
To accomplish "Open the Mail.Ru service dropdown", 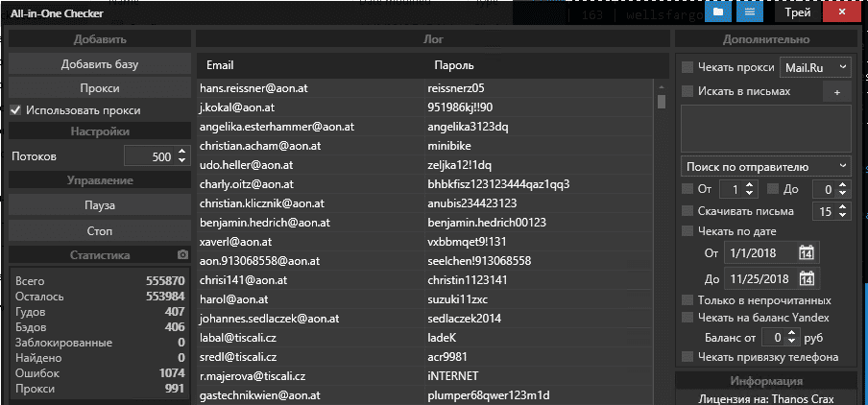I will tap(815, 67).
